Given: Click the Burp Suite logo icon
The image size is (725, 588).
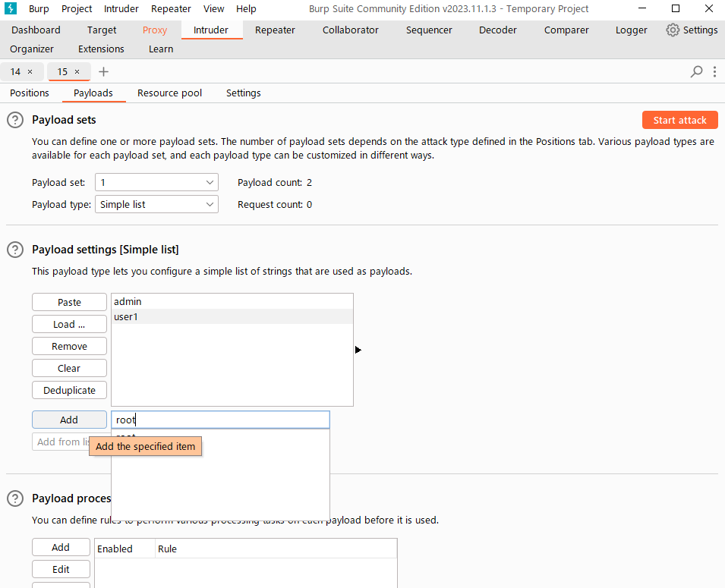Looking at the screenshot, I should click(x=10, y=8).
